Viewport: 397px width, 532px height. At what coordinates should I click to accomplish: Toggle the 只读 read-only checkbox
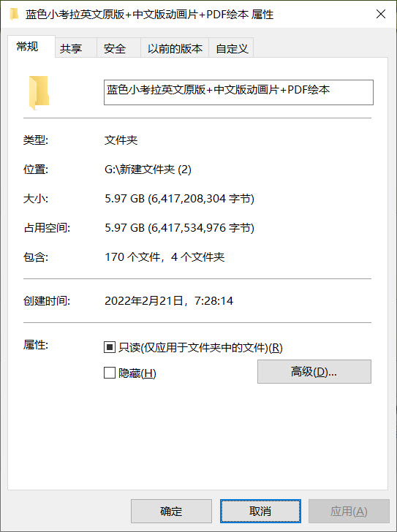[110, 347]
